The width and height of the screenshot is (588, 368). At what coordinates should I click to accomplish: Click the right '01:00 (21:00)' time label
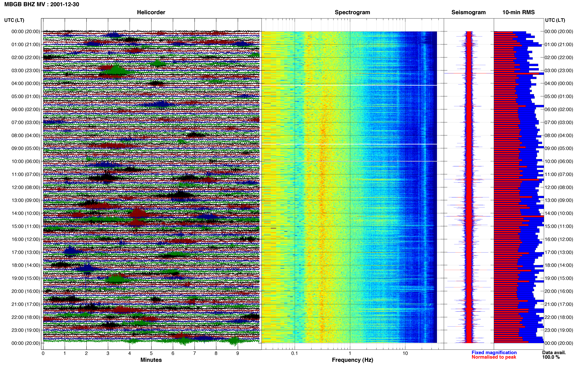point(559,45)
